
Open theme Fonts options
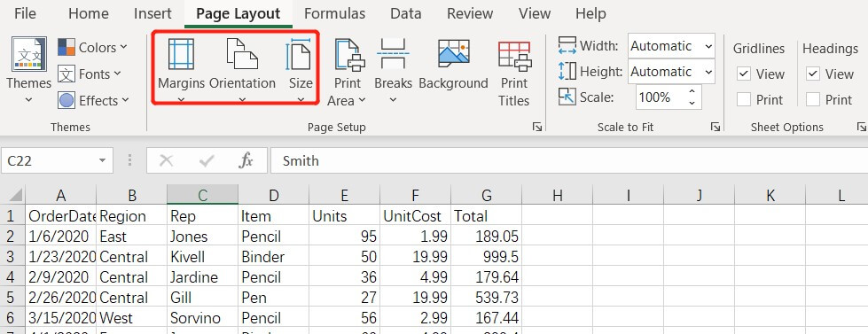(x=90, y=74)
